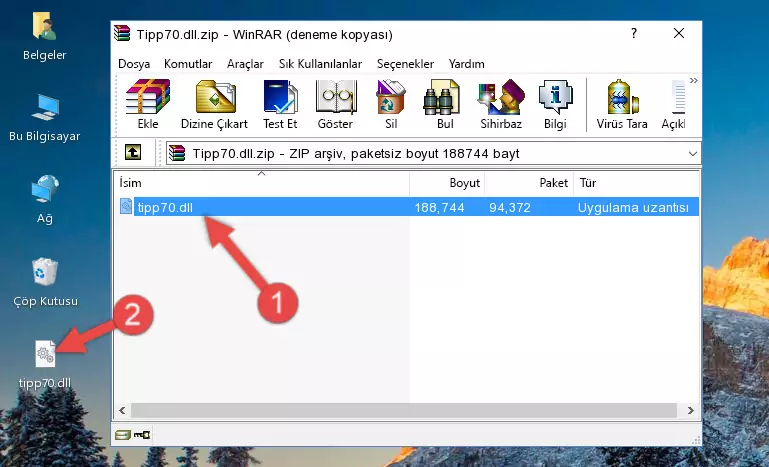Screen dimensions: 769x467
Task: Go up one folder level
Action: click(133, 153)
